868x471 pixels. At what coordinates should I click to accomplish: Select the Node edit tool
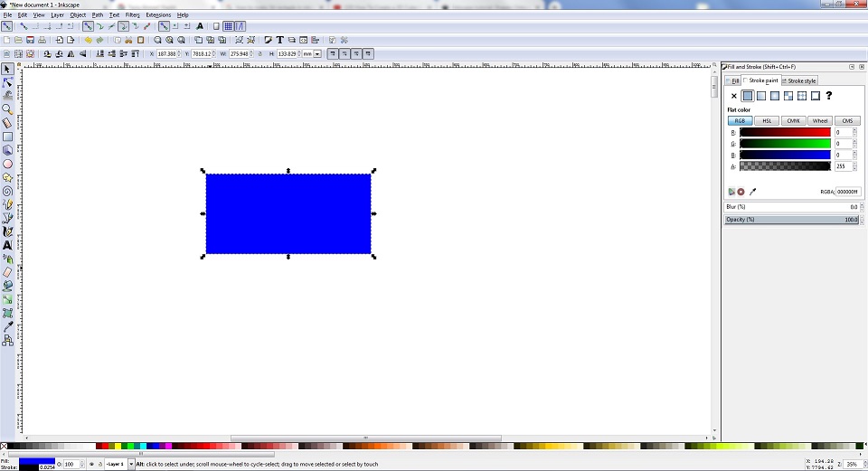tap(7, 82)
